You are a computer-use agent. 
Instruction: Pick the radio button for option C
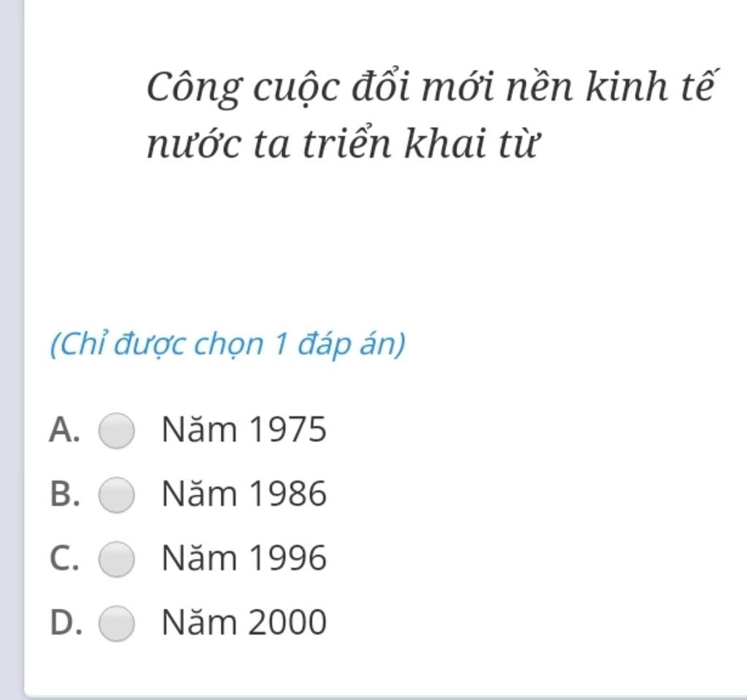tap(116, 559)
